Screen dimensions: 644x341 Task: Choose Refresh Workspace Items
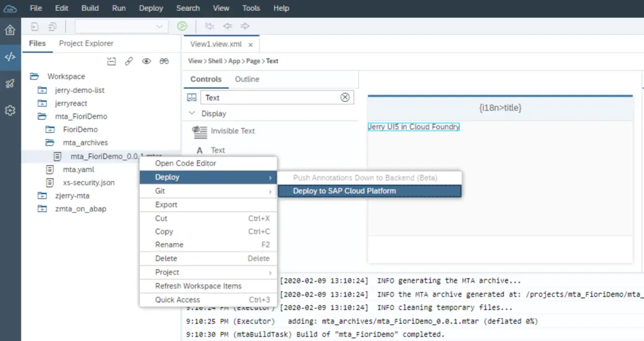click(x=208, y=286)
